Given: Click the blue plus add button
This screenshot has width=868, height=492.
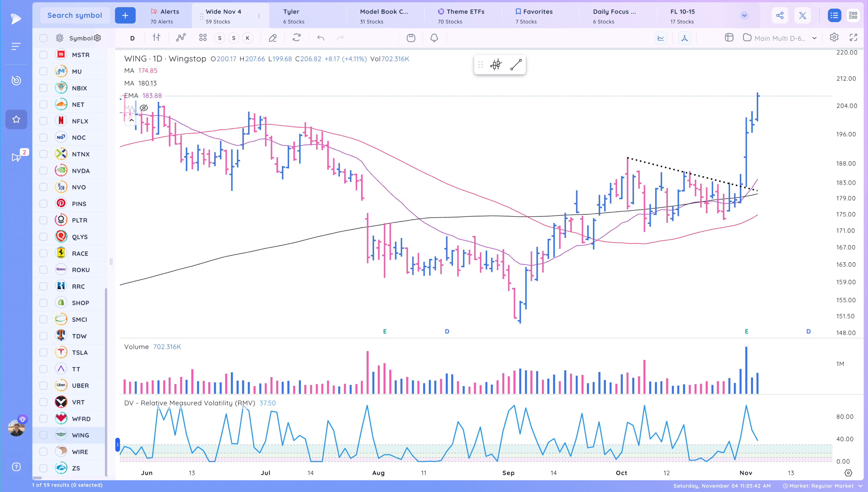Looking at the screenshot, I should (x=125, y=16).
